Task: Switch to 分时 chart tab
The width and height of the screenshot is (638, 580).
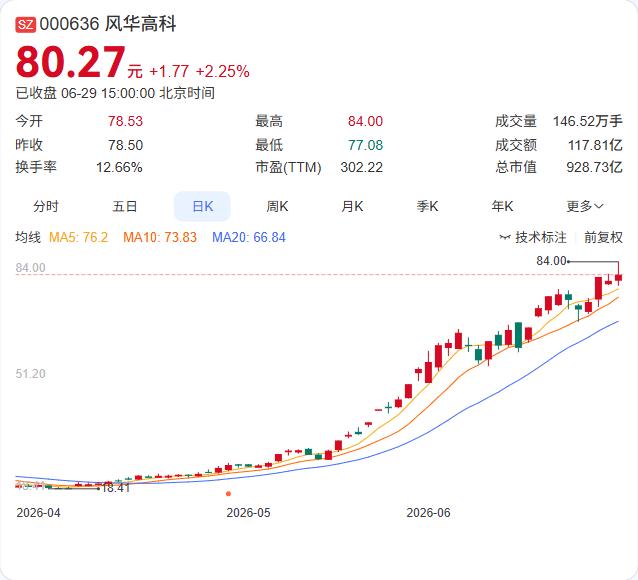Action: click(x=46, y=206)
